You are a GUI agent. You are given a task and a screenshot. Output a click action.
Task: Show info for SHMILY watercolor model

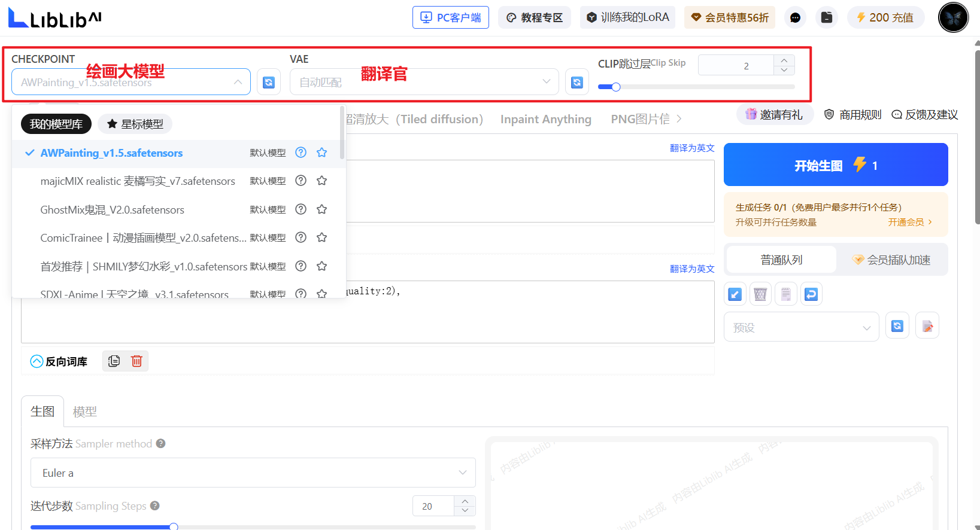[301, 266]
